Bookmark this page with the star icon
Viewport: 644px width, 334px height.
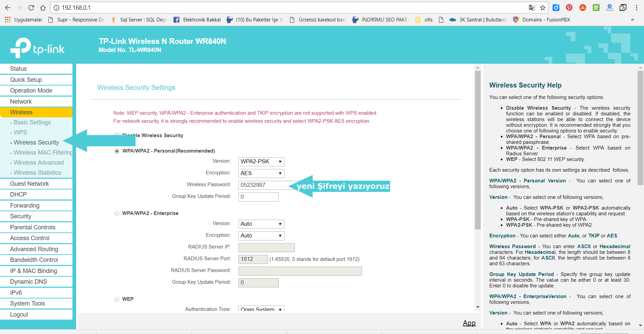click(543, 8)
